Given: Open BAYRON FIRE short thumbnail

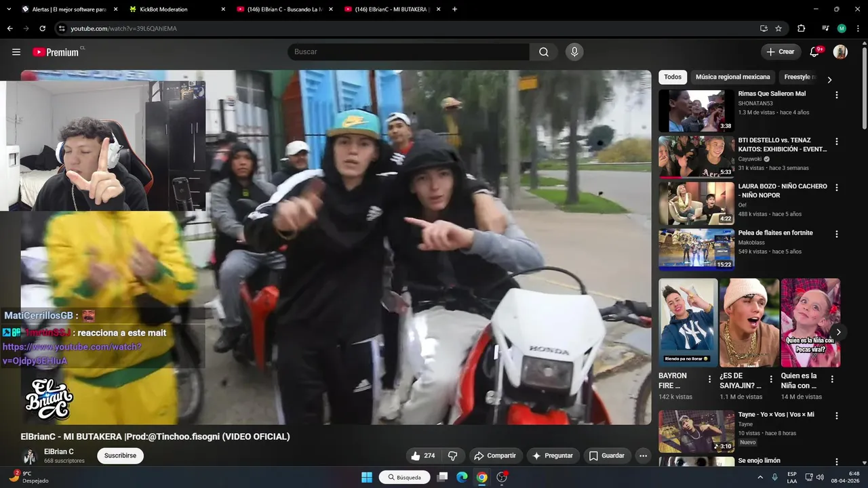Looking at the screenshot, I should coord(688,323).
